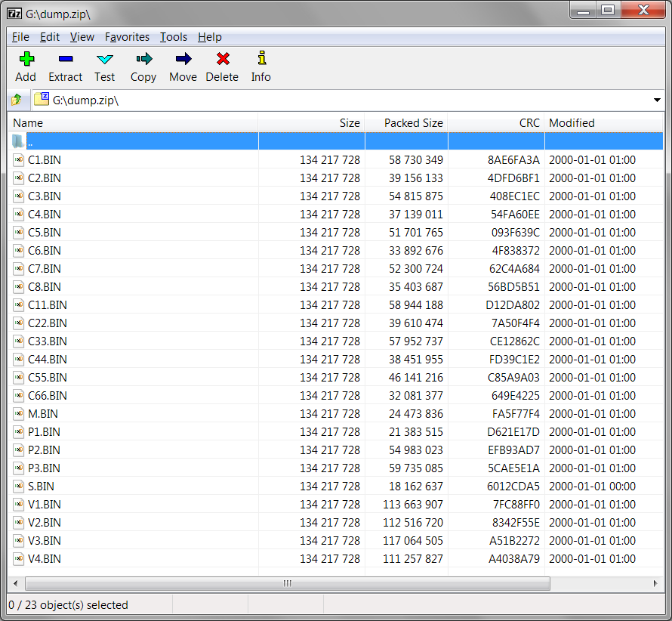Click CRC value 8AE6FA3A
The image size is (672, 621).
pyautogui.click(x=513, y=160)
